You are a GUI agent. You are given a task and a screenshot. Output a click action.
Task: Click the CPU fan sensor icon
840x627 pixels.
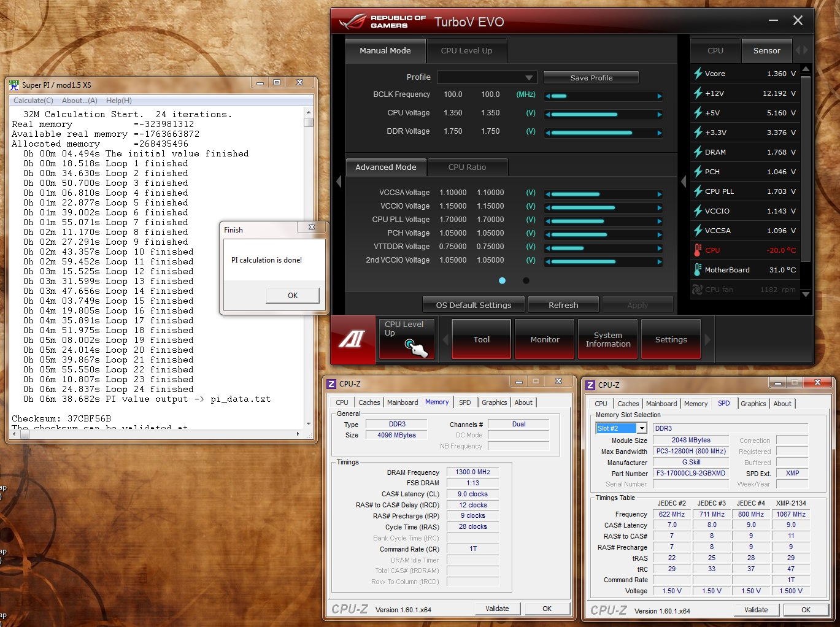(697, 290)
